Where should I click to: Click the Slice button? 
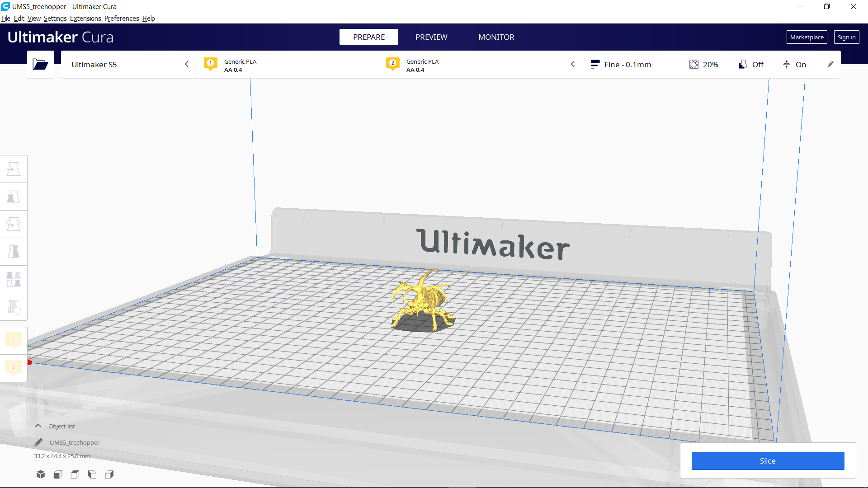point(768,461)
